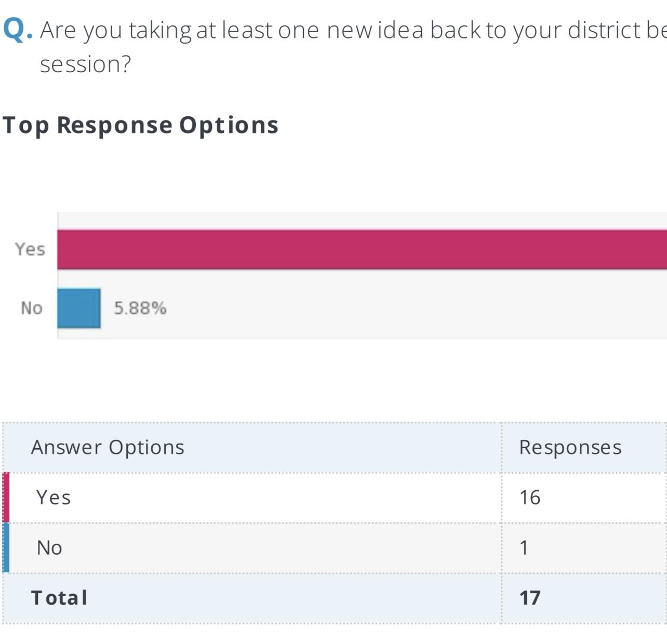Click the blue color marker beside No row
Screen dimensions: 667x644
[x=6, y=548]
